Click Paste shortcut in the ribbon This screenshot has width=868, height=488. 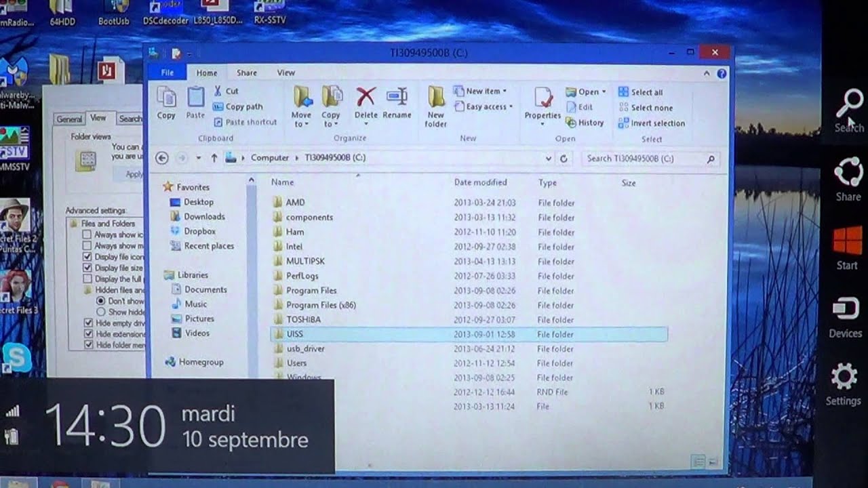[245, 122]
